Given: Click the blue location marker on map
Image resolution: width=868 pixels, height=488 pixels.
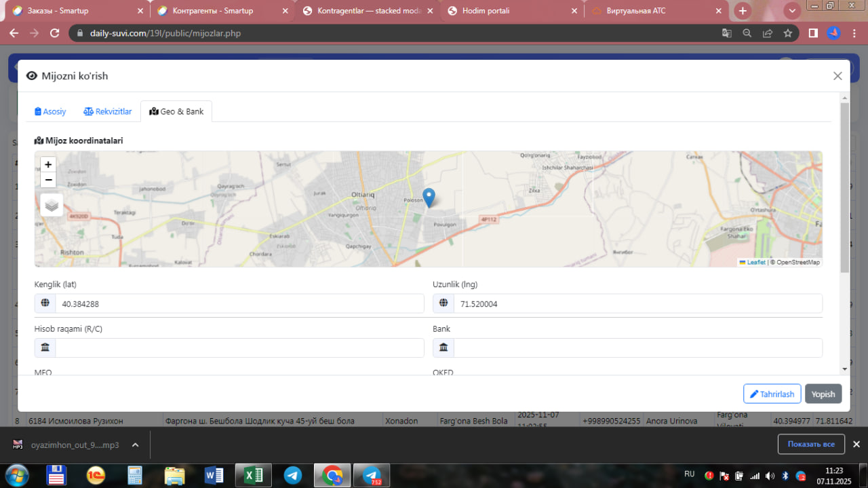Looking at the screenshot, I should click(429, 197).
